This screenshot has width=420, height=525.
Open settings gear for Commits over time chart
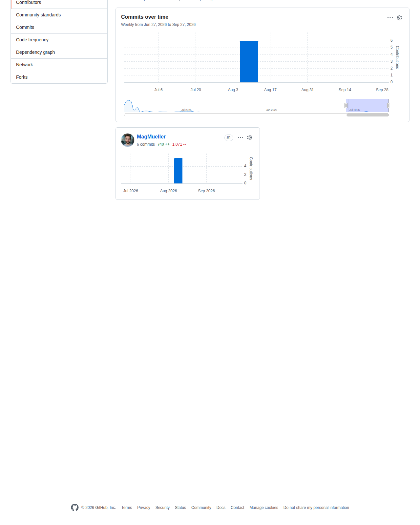399,18
